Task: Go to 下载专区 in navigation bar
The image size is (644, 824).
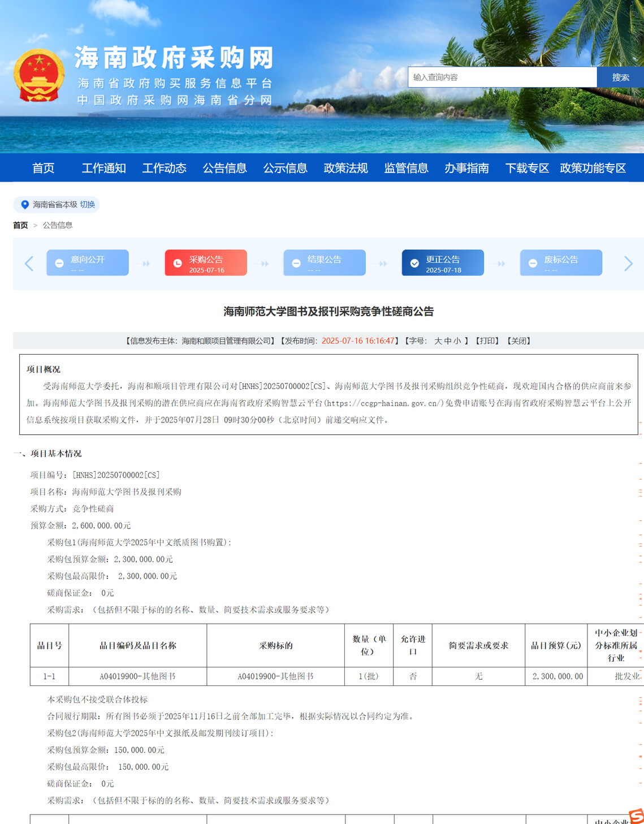Action: pos(527,168)
